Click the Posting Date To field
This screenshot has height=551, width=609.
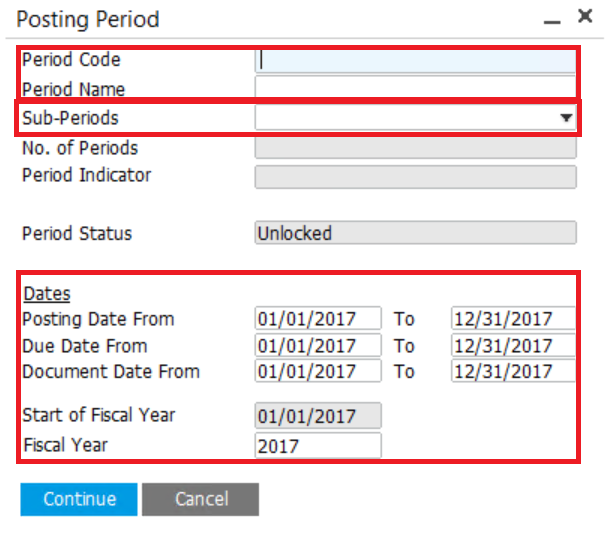tap(513, 319)
